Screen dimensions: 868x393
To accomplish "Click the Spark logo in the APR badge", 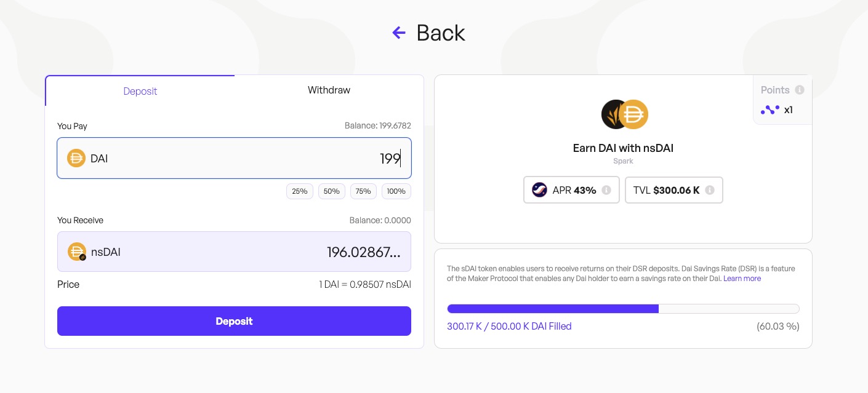I will 539,190.
